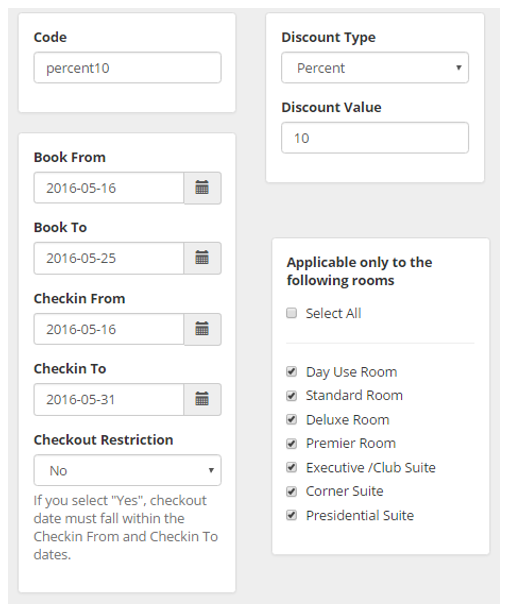Uncheck the Presidential Suite checkbox
The image size is (508, 612).
click(291, 515)
